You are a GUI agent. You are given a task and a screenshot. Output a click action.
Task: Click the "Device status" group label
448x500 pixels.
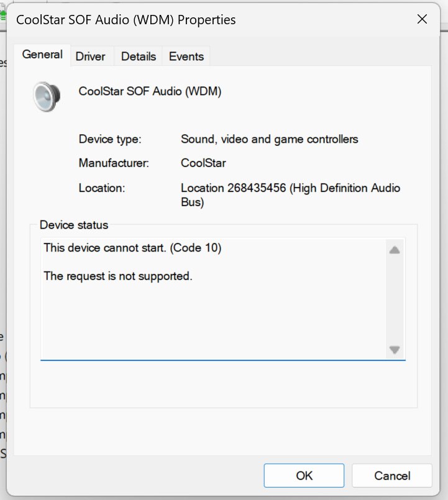point(73,225)
